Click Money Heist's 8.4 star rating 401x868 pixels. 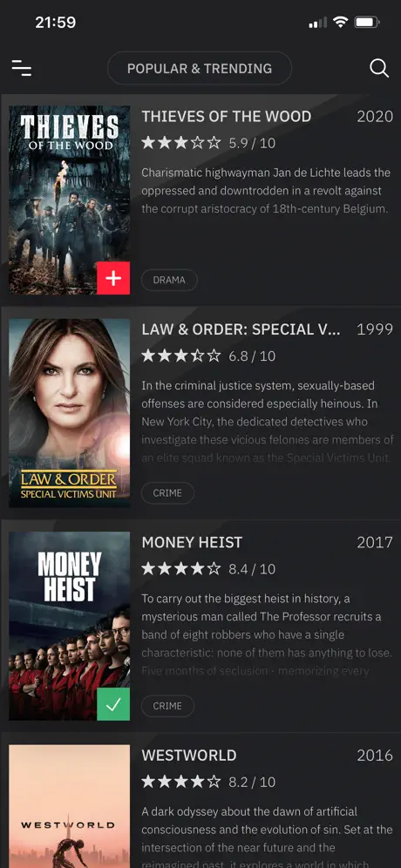[208, 569]
